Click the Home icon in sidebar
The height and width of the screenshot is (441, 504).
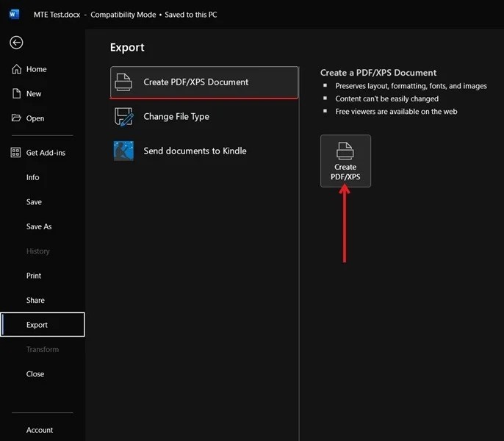pyautogui.click(x=16, y=69)
